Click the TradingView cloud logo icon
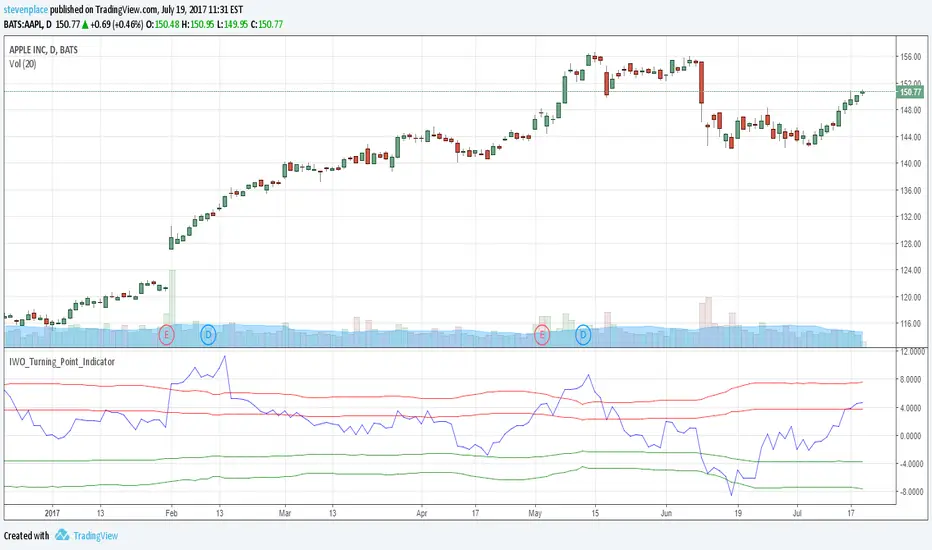The height and width of the screenshot is (550, 932). (x=62, y=535)
